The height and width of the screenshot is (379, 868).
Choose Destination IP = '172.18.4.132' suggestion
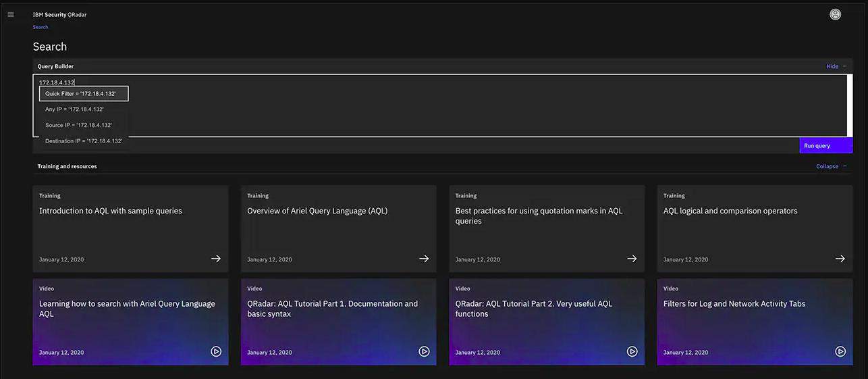pos(84,141)
